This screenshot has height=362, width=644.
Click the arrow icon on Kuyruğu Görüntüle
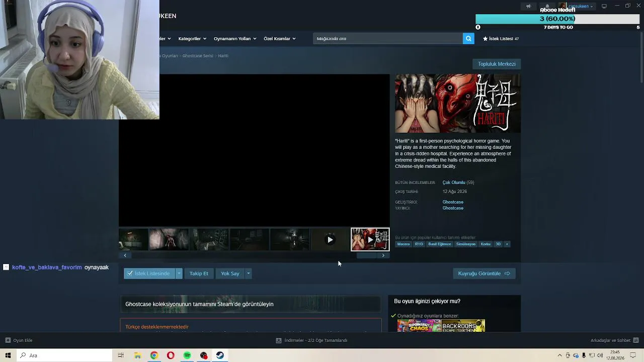pos(507,274)
